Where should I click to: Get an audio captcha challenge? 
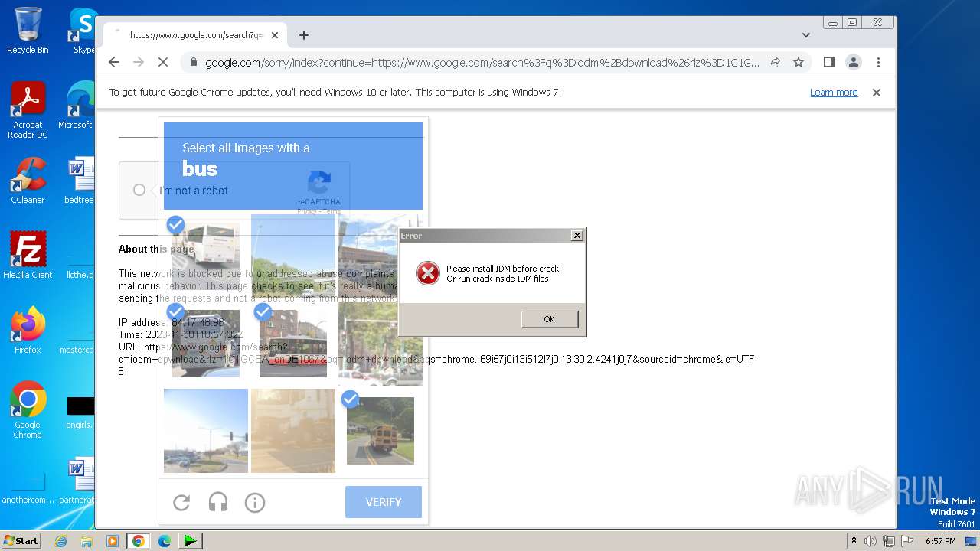(218, 502)
